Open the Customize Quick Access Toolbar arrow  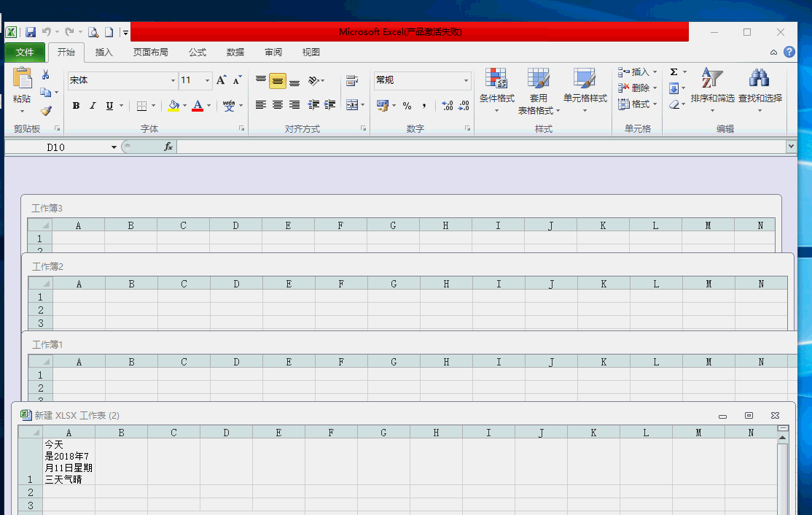pos(125,33)
